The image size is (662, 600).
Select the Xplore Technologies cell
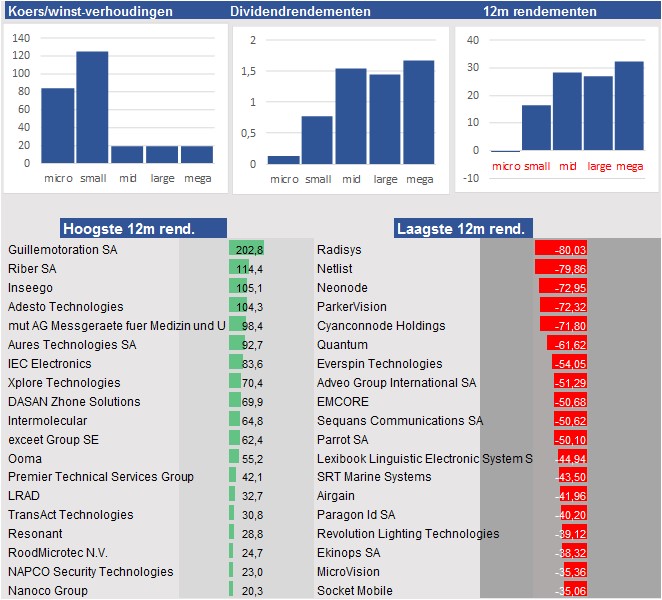pos(64,383)
